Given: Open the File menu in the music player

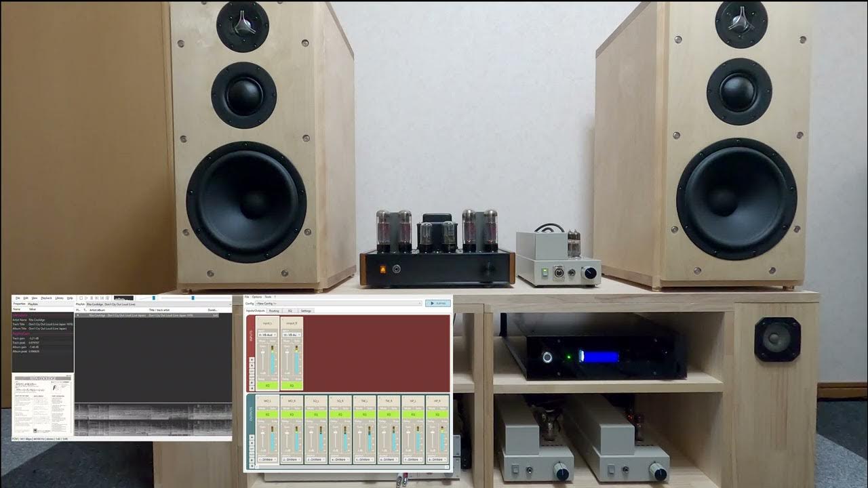Looking at the screenshot, I should (18, 298).
